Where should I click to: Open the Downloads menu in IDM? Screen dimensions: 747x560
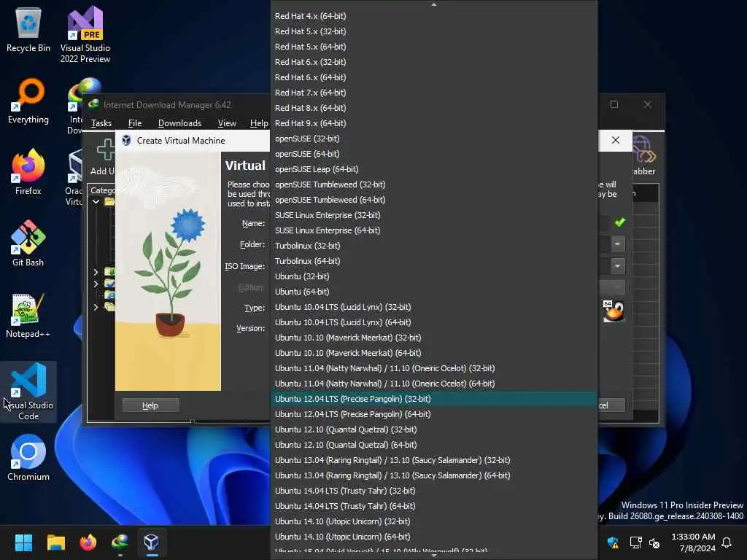click(x=179, y=122)
